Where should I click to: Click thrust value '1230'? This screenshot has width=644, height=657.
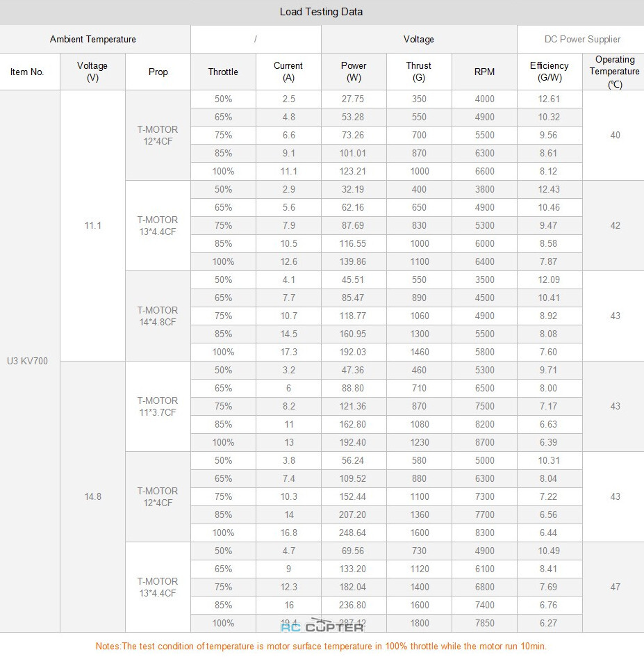coord(419,442)
